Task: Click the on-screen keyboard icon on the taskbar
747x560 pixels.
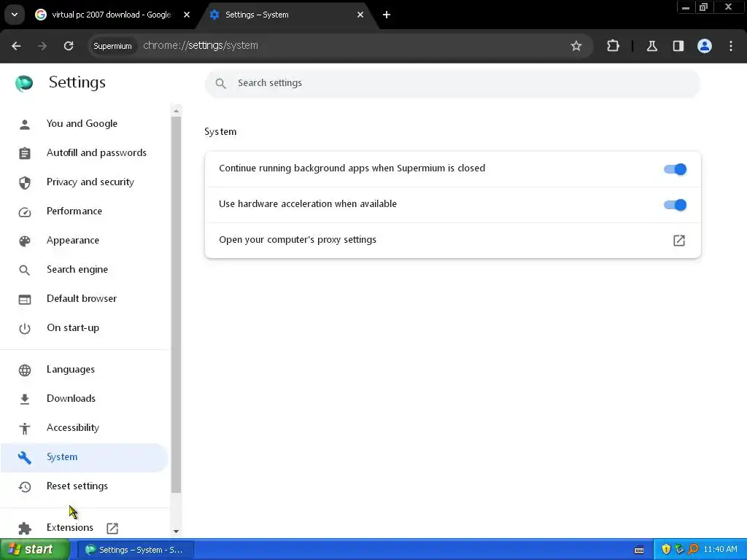Action: [639, 550]
